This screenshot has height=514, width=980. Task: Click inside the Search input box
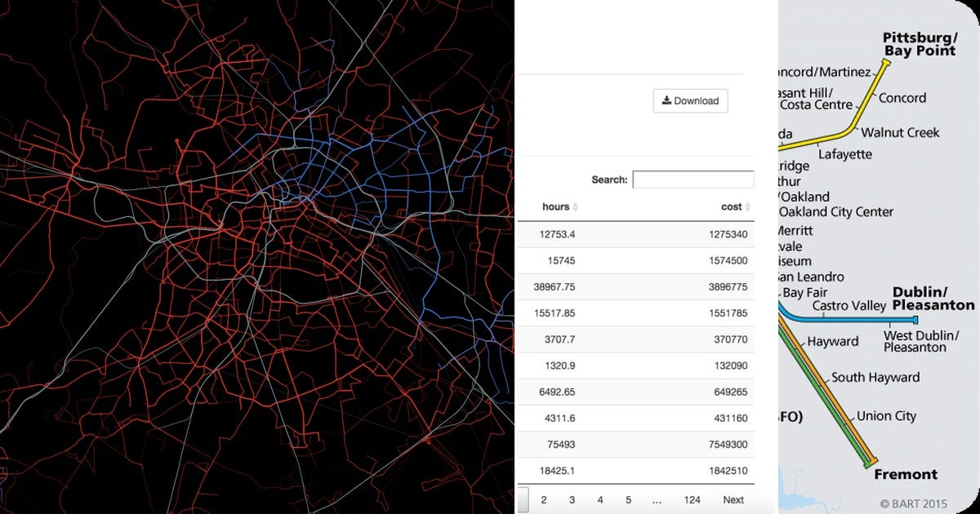pyautogui.click(x=693, y=179)
